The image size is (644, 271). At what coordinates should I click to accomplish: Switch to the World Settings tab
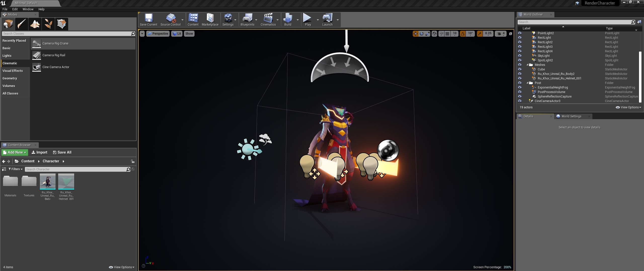pyautogui.click(x=571, y=116)
